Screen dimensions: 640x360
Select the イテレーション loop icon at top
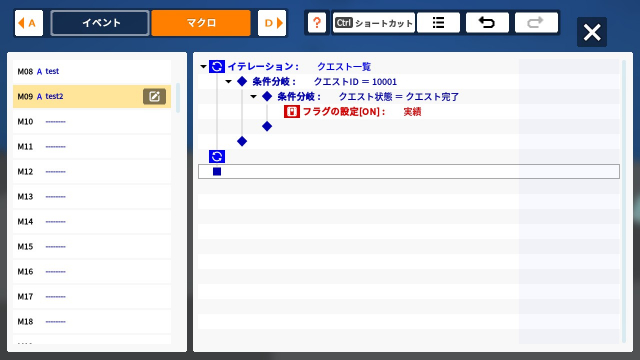[217, 66]
